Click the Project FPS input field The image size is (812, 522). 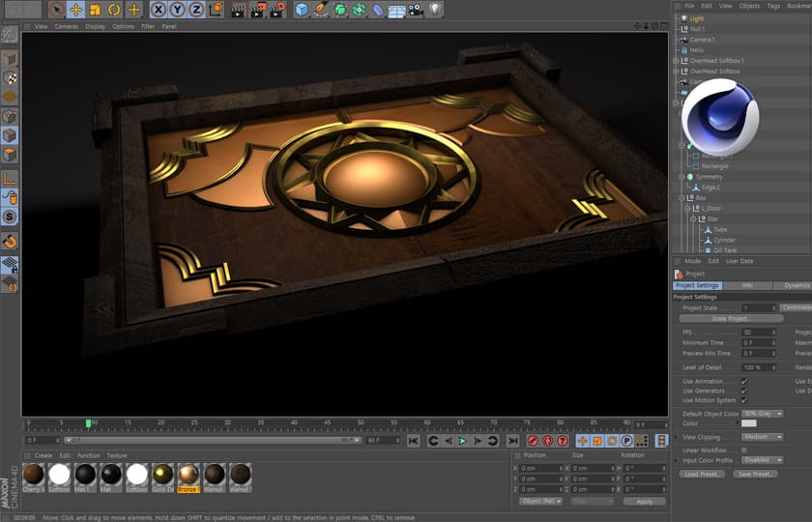click(759, 332)
